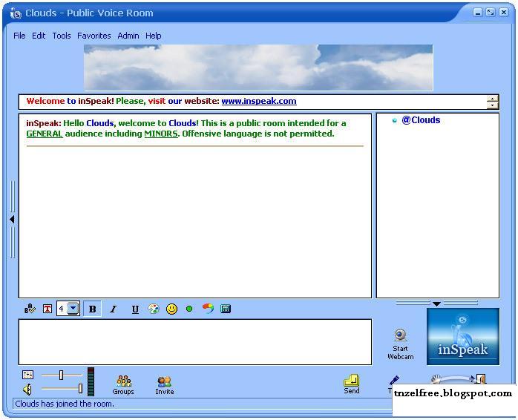Minimize the Clouds voice room window
518x420 pixels.
pyautogui.click(x=478, y=13)
